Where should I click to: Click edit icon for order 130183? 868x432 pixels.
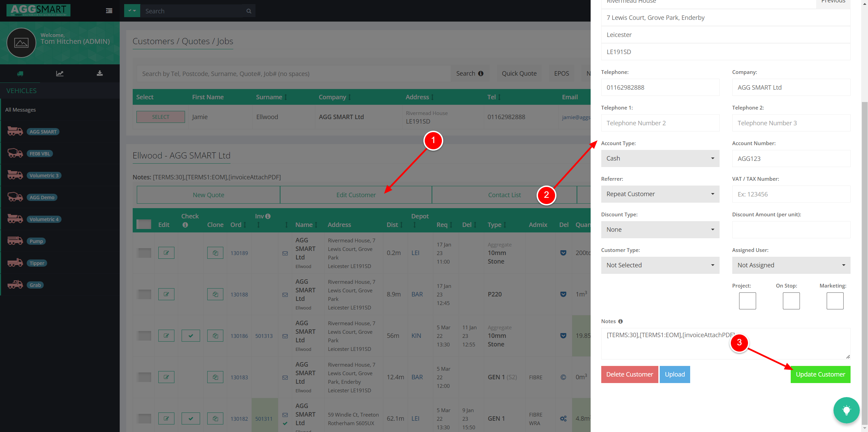click(166, 377)
